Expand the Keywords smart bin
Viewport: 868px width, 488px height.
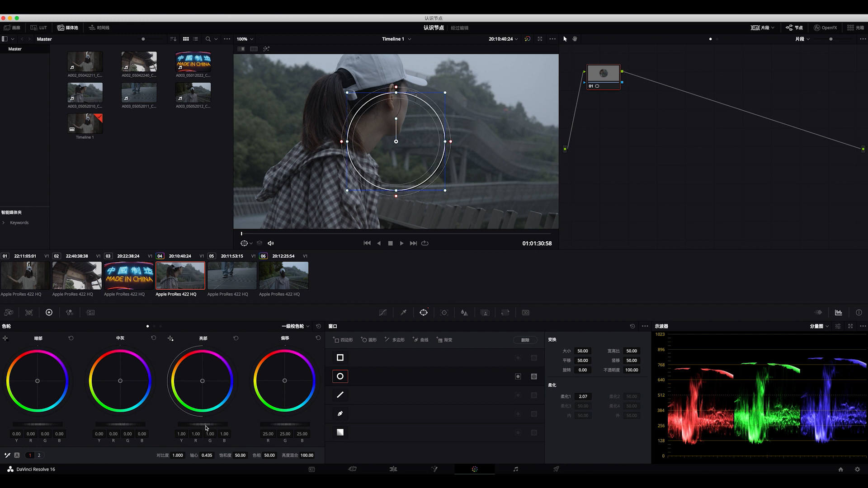(x=4, y=223)
